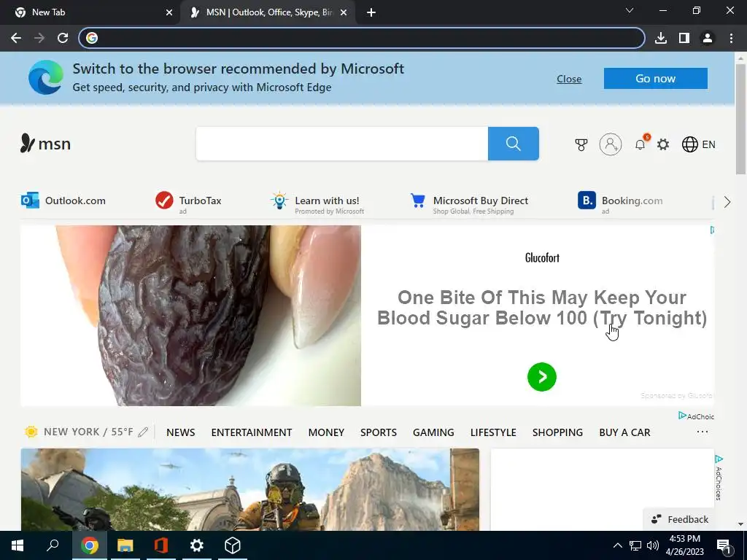Open the SPORTS section
The image size is (747, 560).
tap(379, 432)
